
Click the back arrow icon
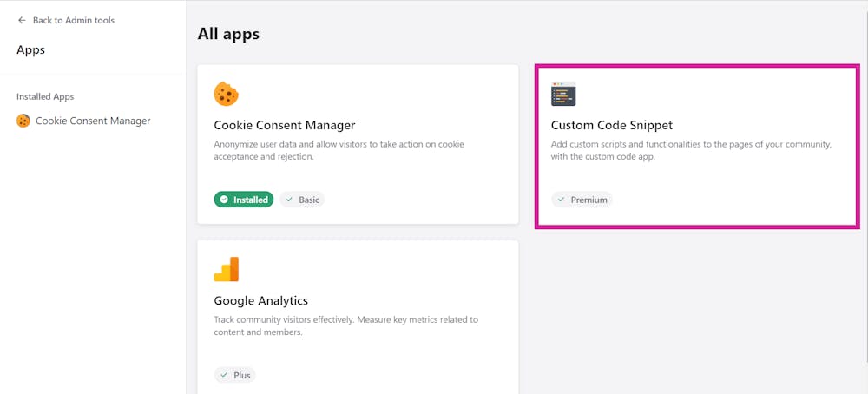(x=22, y=20)
